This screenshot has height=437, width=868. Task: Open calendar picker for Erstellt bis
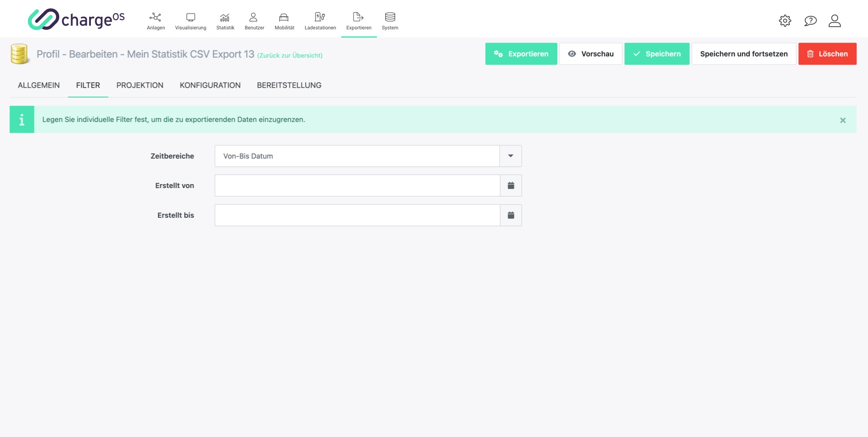coord(511,216)
